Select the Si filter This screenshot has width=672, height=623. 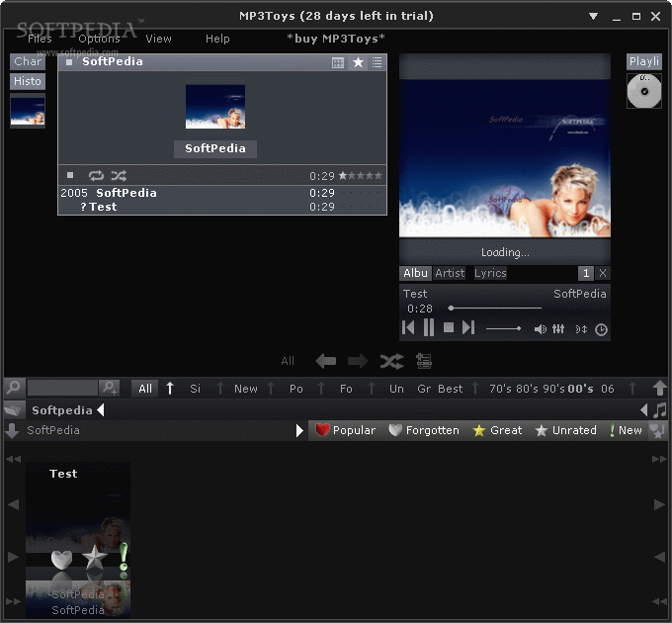click(x=195, y=389)
